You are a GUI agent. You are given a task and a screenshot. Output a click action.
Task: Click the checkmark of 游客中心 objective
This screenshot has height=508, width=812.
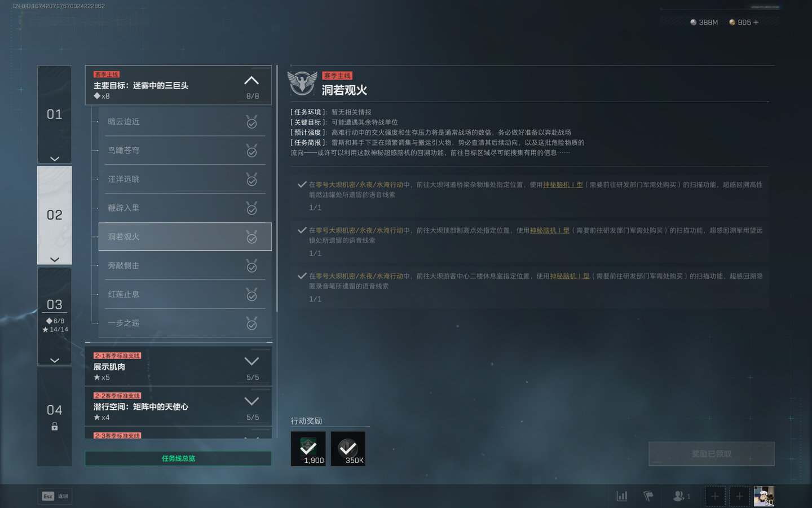coord(302,276)
